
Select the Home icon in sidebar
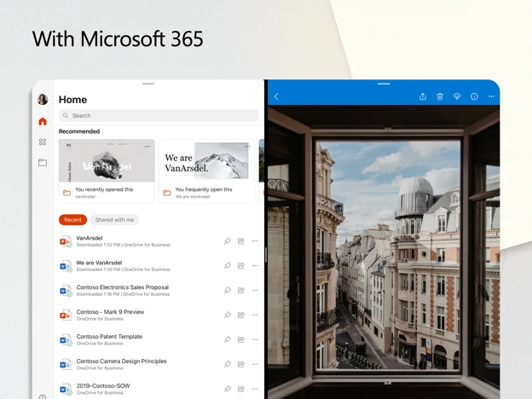pyautogui.click(x=43, y=121)
